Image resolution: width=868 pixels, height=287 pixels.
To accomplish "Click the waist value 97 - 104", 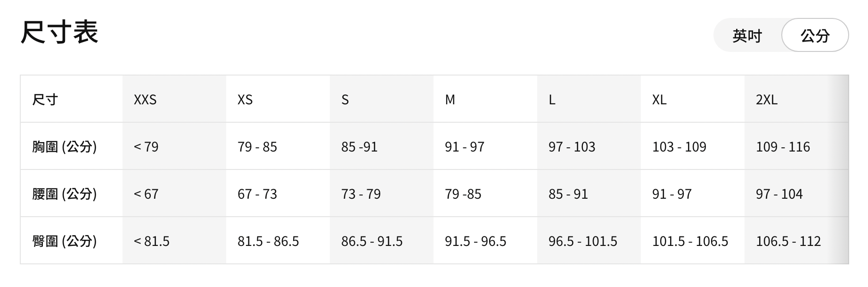I will pos(779,194).
